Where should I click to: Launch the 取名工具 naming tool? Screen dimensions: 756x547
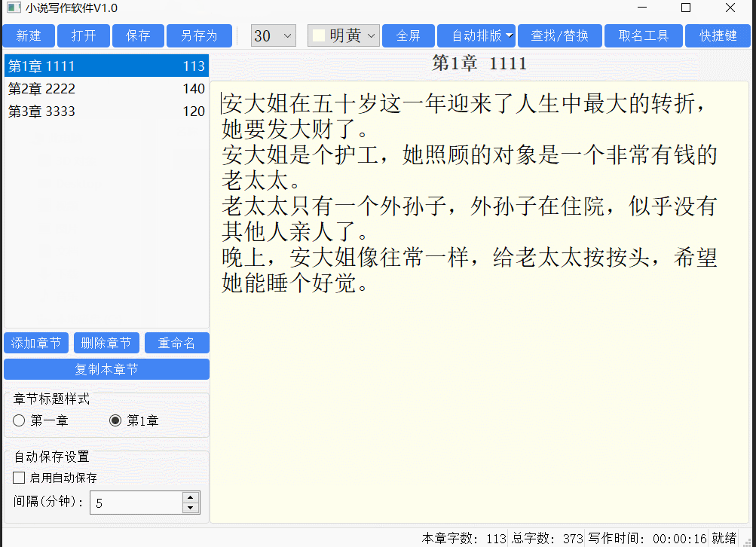click(643, 35)
